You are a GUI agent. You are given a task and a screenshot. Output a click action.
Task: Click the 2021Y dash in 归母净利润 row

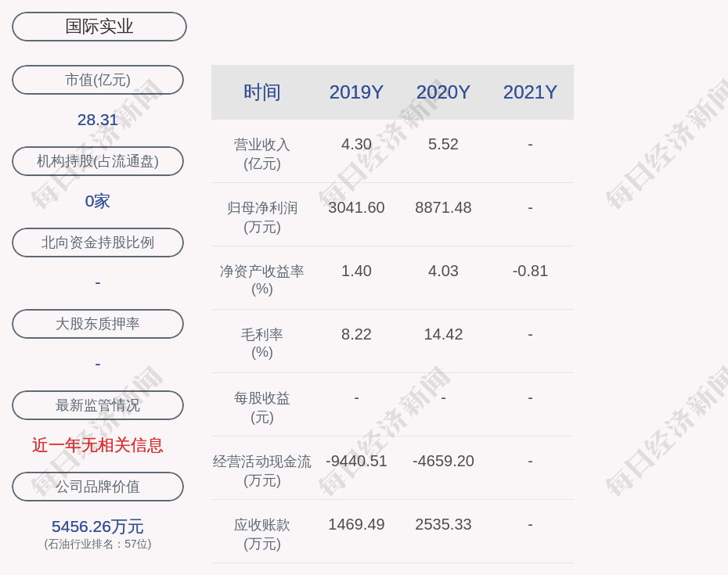click(x=530, y=207)
